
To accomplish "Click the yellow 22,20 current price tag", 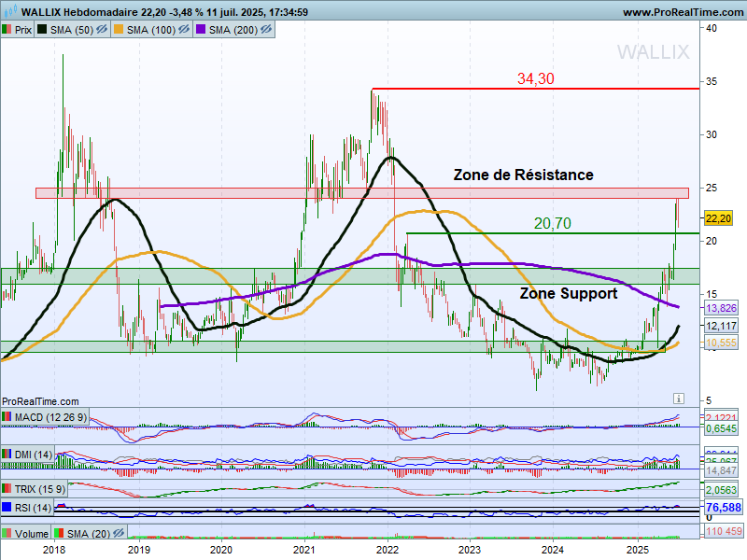I will click(x=718, y=218).
